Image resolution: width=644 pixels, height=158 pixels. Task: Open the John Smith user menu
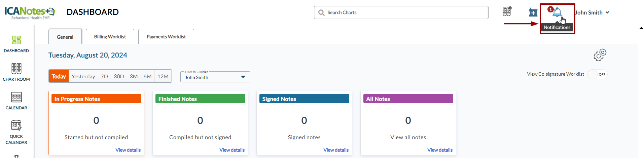tap(592, 12)
